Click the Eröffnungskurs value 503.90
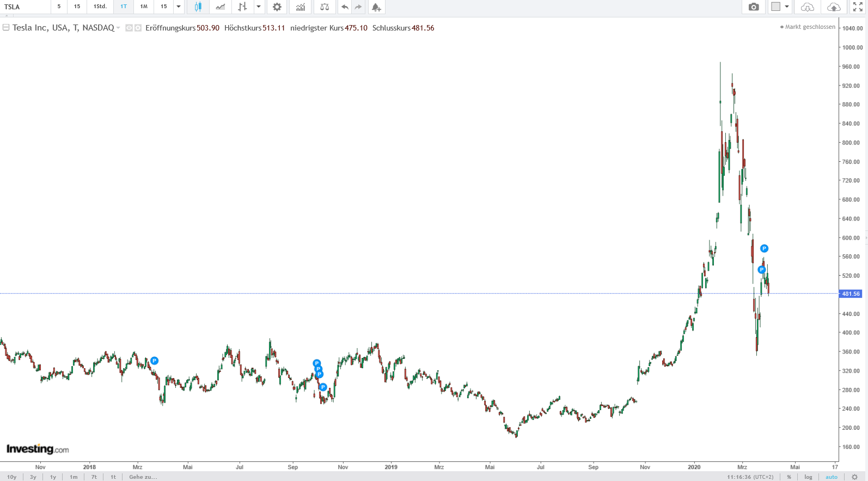Image resolution: width=868 pixels, height=481 pixels. click(208, 28)
